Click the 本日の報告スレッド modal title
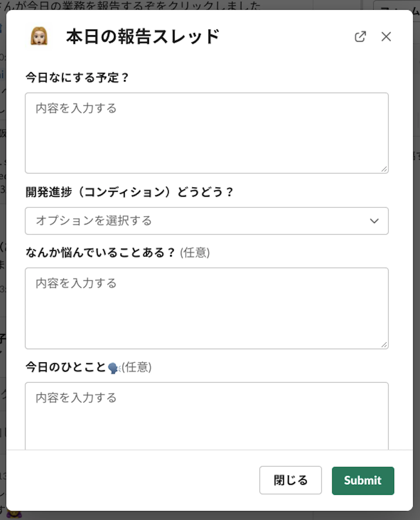This screenshot has height=520, width=420. click(x=143, y=37)
